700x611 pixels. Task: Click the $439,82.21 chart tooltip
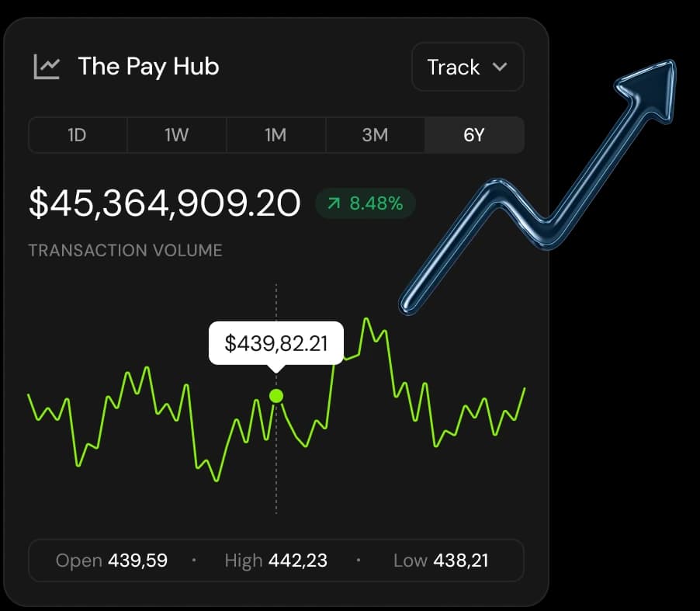[275, 343]
